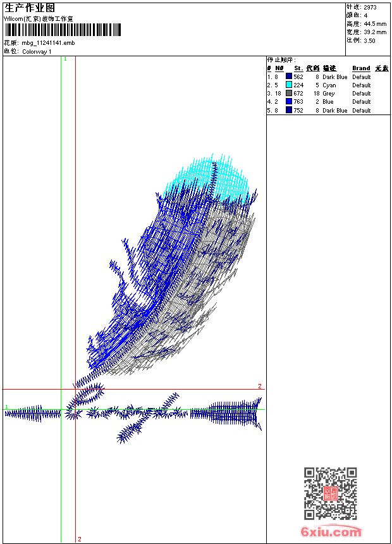The image size is (392, 544).
Task: Select the Colorway 1 label
Action: point(37,51)
